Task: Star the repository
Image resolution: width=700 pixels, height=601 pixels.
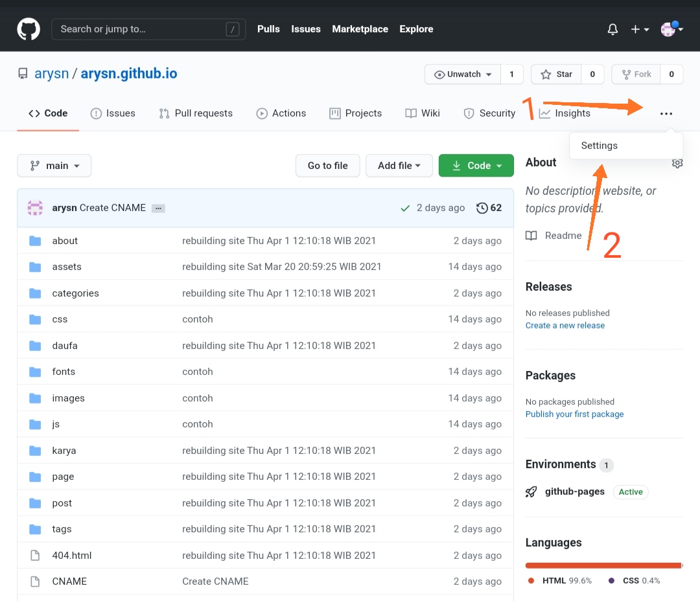Action: [x=556, y=74]
